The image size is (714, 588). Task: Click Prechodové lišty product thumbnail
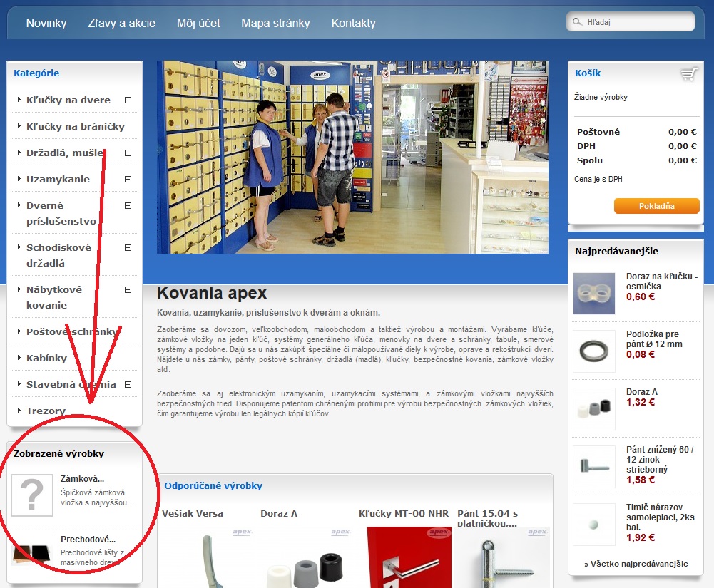(x=32, y=556)
